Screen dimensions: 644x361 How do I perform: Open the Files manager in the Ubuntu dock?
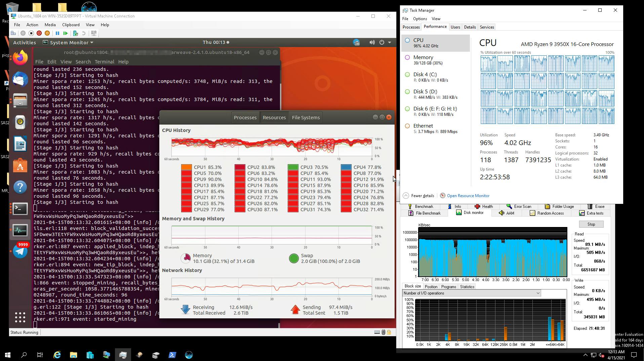[x=20, y=100]
